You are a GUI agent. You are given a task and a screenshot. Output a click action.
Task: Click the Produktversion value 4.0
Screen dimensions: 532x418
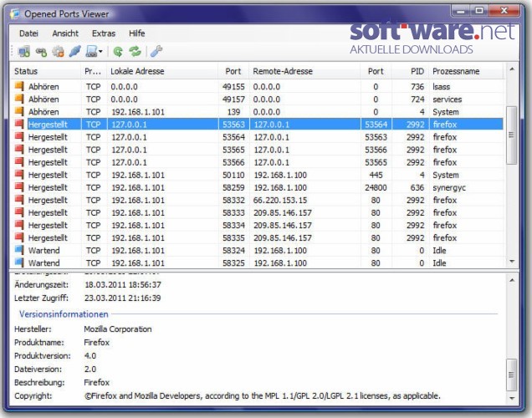point(90,356)
